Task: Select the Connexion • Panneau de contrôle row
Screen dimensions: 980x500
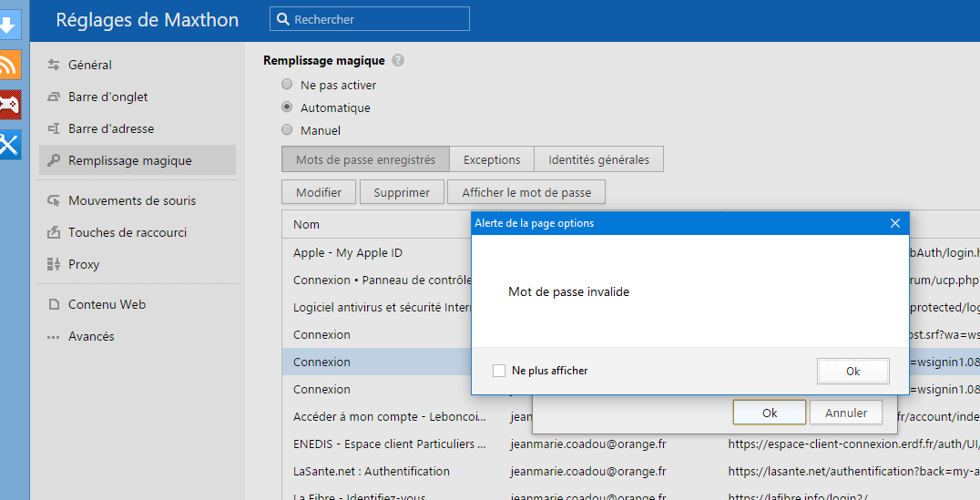Action: (x=383, y=280)
